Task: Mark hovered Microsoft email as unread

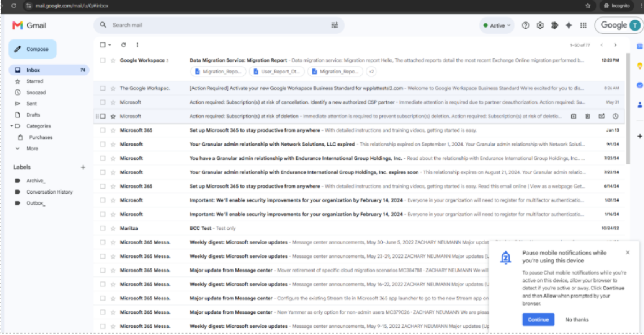Action: [602, 116]
